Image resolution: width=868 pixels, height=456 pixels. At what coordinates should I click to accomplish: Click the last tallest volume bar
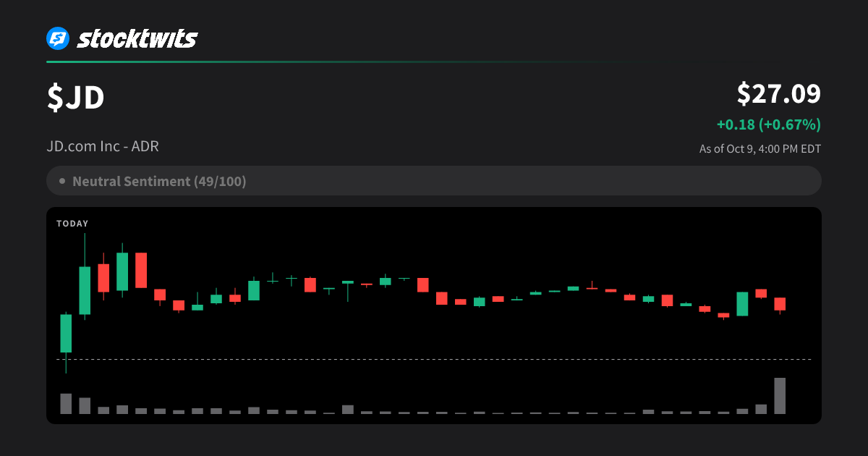pos(780,396)
